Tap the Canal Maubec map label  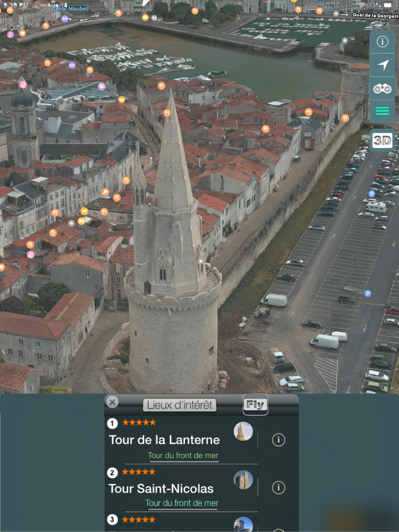(71, 8)
